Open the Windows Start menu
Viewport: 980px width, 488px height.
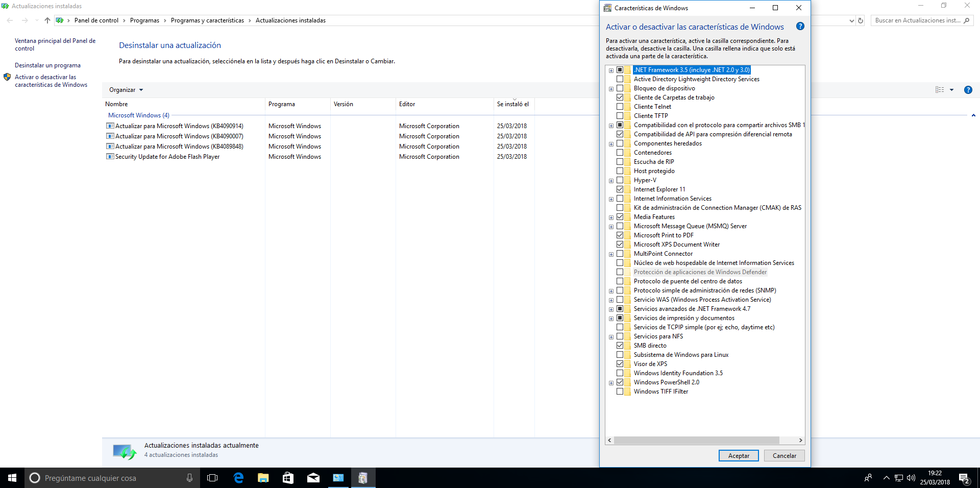pos(12,478)
